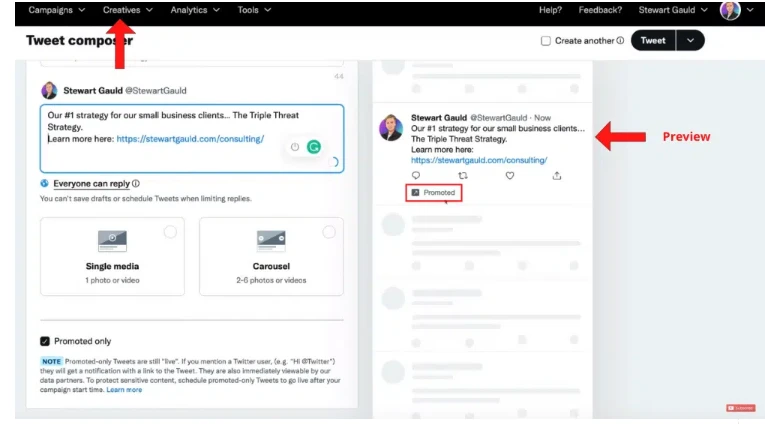Click Learn more link in note
The height and width of the screenshot is (424, 765).
pos(124,390)
